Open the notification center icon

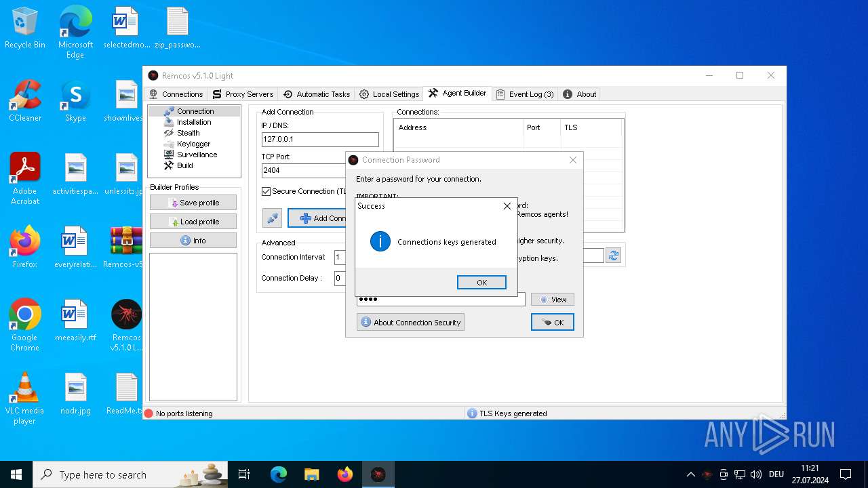point(846,474)
